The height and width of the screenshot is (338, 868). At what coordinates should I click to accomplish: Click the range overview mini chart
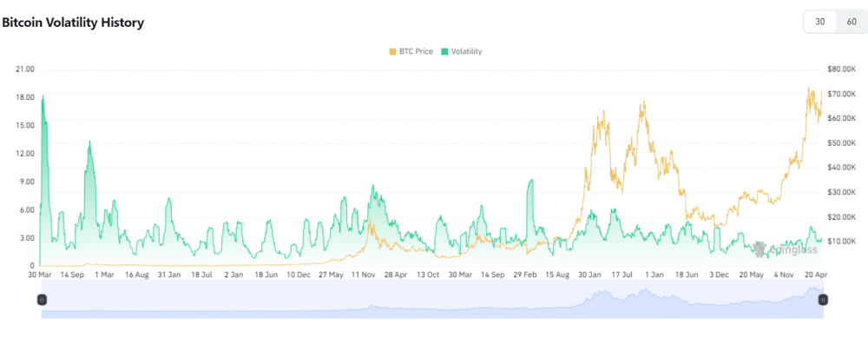point(432,299)
